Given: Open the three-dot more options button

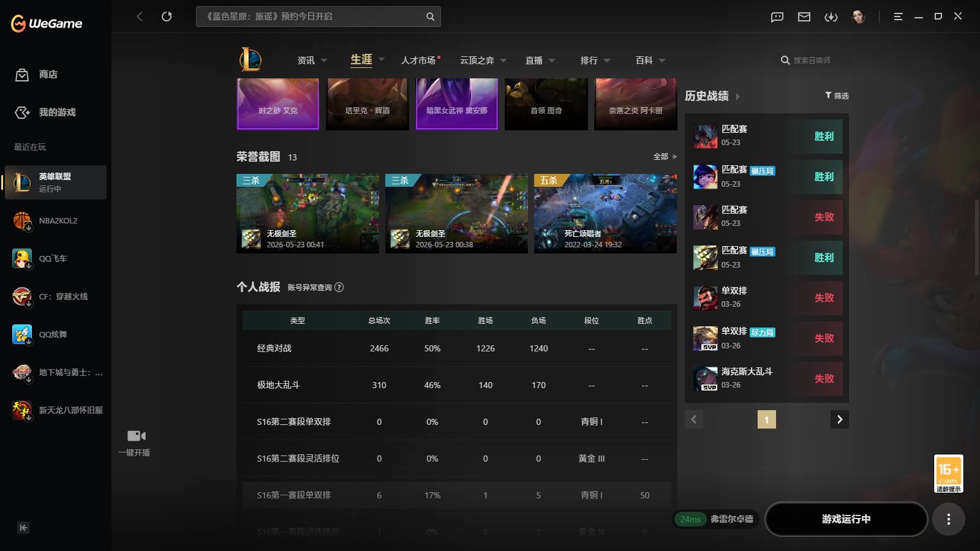Looking at the screenshot, I should pyautogui.click(x=948, y=519).
